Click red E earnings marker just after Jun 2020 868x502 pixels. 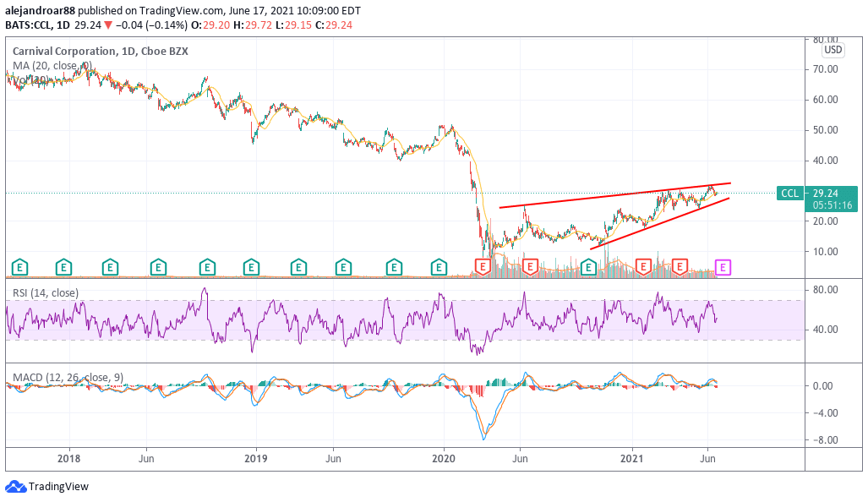(530, 267)
